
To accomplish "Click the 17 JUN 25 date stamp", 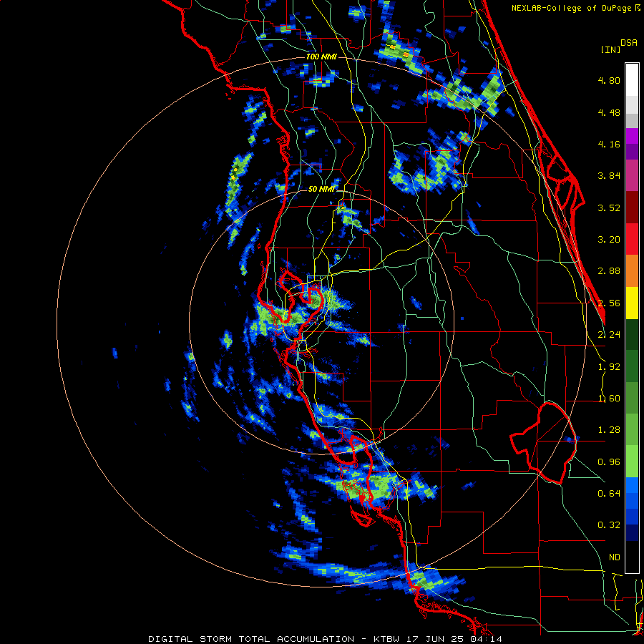I will pyautogui.click(x=435, y=639).
